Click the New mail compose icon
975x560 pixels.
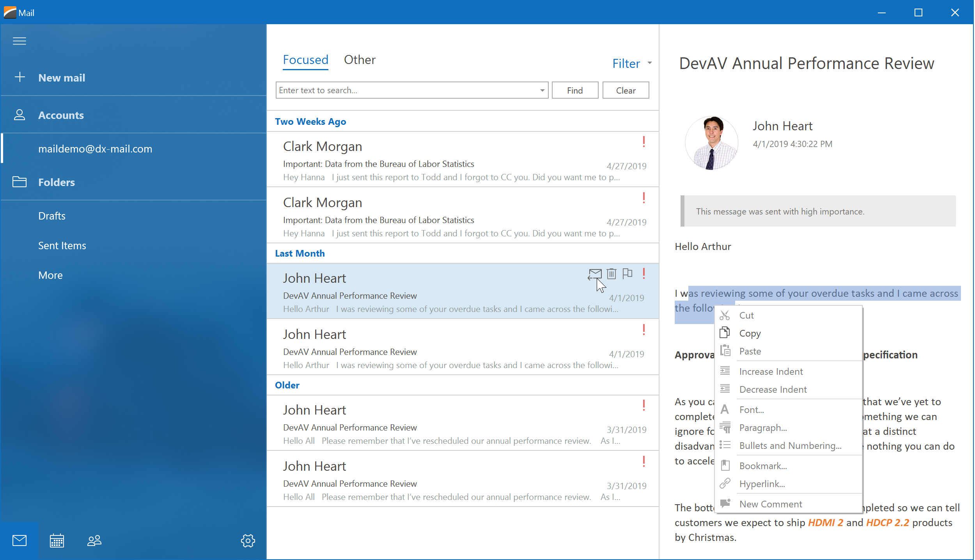pos(19,77)
